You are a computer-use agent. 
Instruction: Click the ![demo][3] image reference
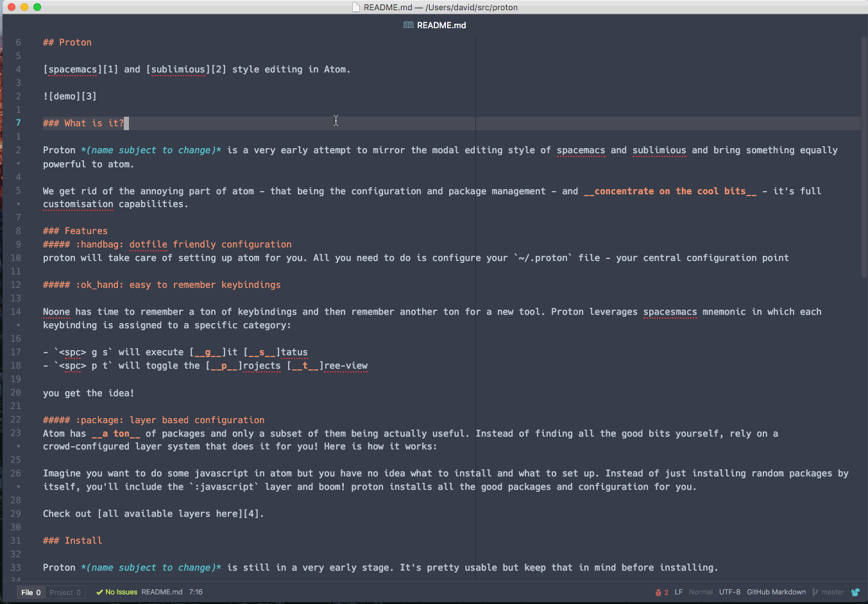click(70, 96)
